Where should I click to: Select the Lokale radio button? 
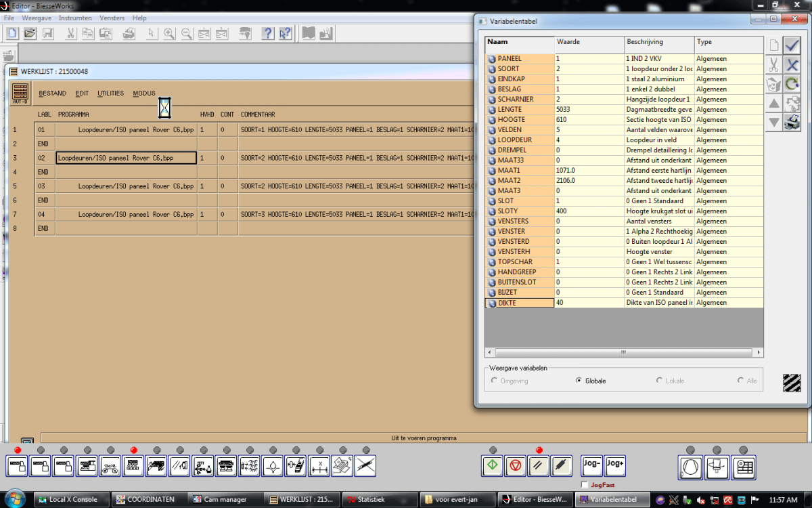(x=660, y=381)
